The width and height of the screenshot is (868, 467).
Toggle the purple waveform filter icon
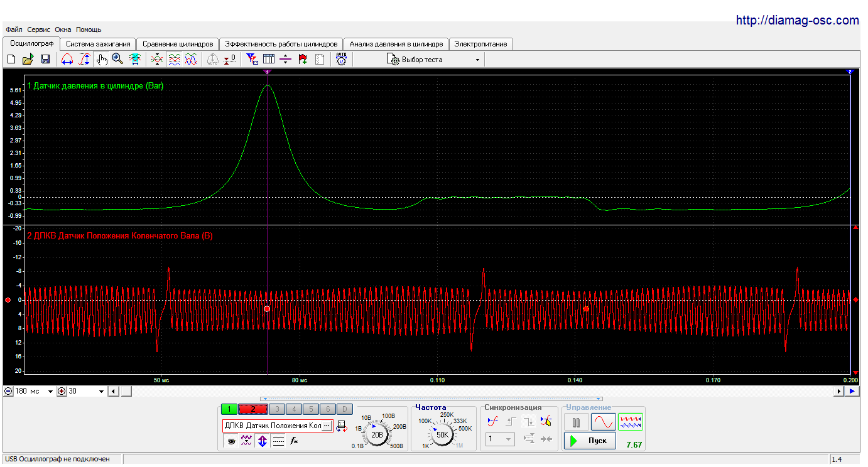246,442
